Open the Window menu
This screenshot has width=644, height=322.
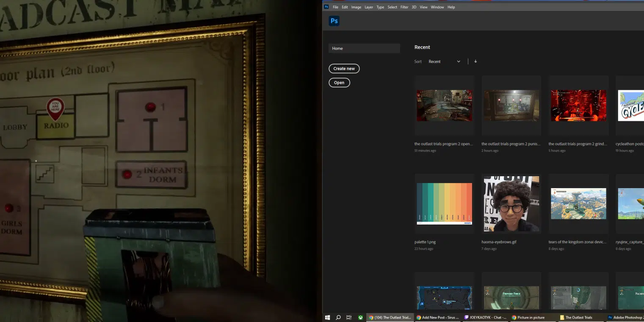pos(437,7)
